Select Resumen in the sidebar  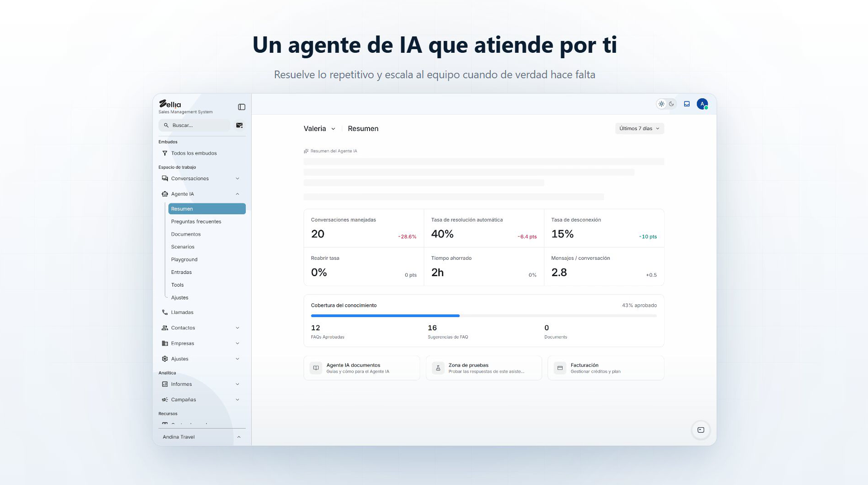point(207,209)
